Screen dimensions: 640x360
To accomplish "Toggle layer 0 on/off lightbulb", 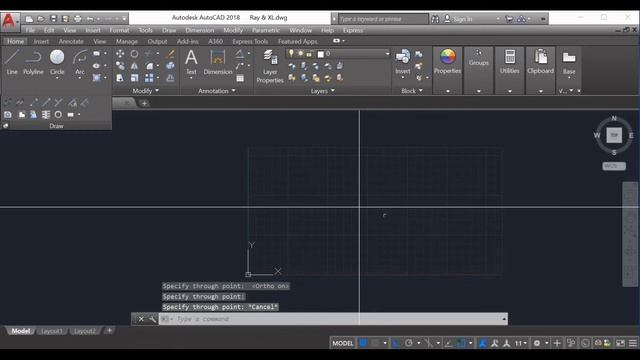I will tap(291, 53).
